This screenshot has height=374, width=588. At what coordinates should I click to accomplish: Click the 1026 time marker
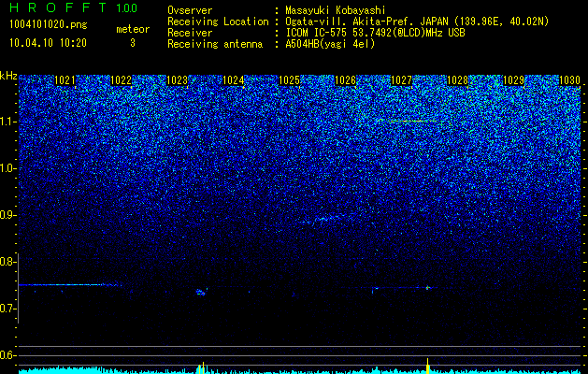point(345,80)
